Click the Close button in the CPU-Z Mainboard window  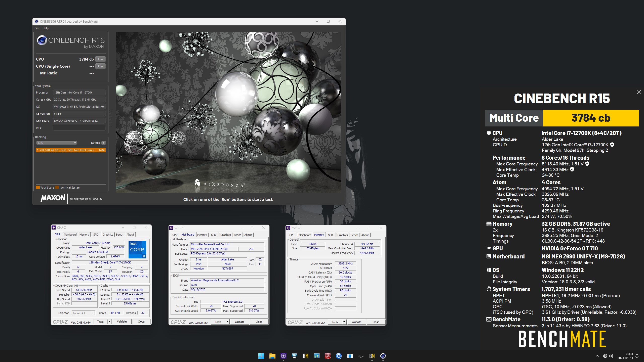click(x=259, y=322)
